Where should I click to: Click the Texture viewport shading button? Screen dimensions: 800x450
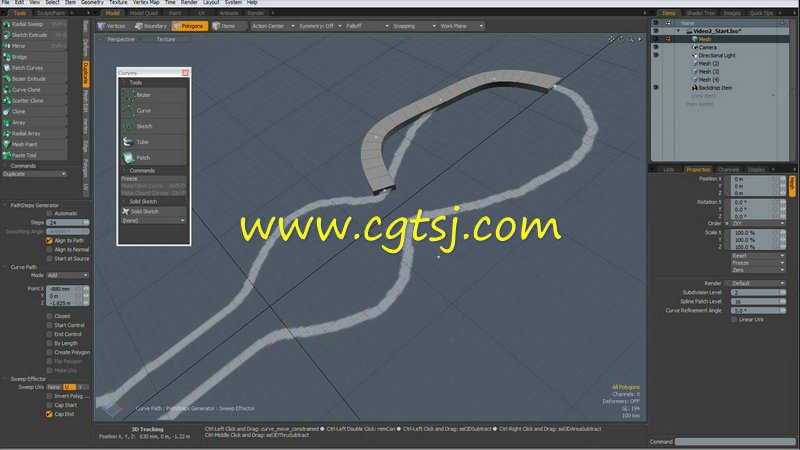pos(166,39)
